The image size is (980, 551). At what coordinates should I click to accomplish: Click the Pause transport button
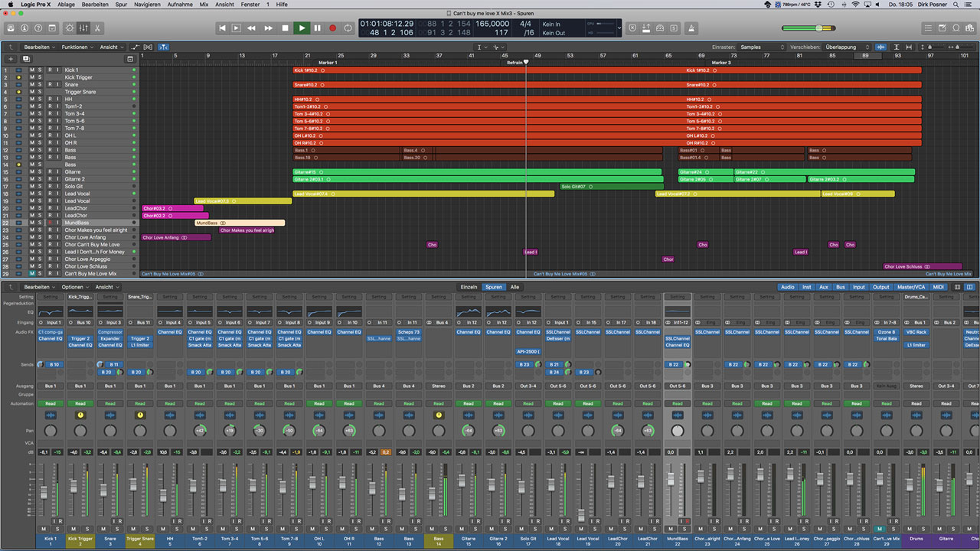click(317, 28)
